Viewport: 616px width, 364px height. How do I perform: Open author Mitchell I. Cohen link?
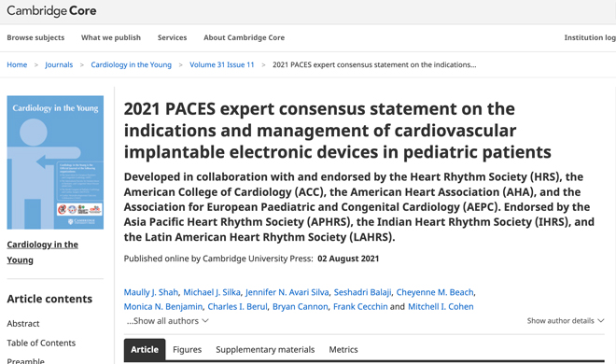441,307
